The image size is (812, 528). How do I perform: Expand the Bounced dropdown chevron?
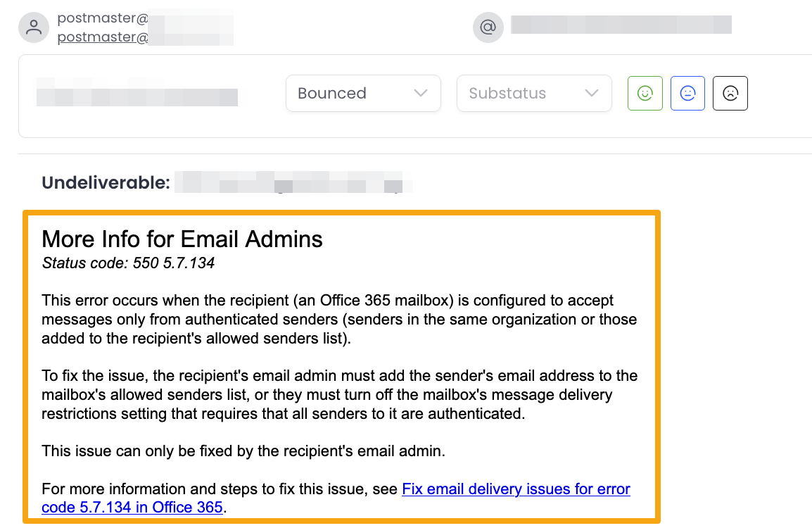coord(421,93)
